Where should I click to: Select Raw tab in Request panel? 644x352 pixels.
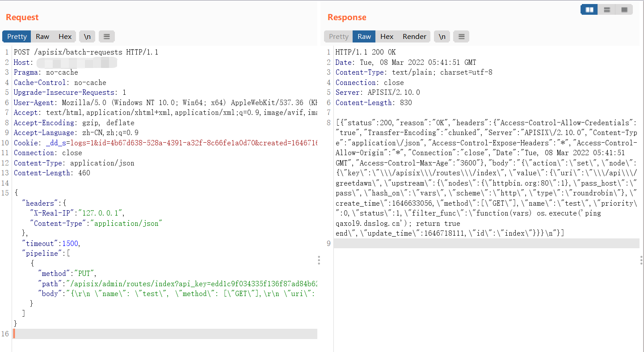42,37
